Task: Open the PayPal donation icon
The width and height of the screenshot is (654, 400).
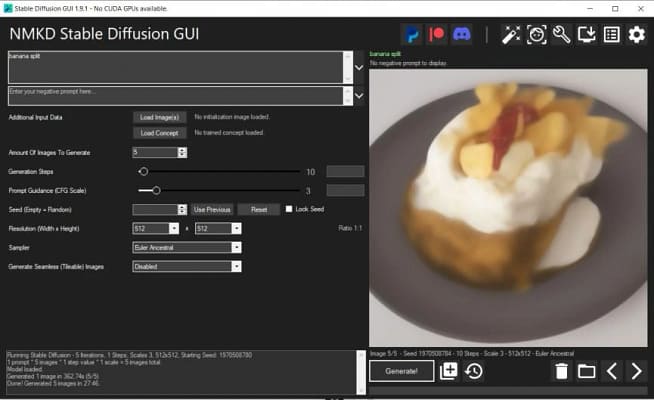Action: click(412, 34)
